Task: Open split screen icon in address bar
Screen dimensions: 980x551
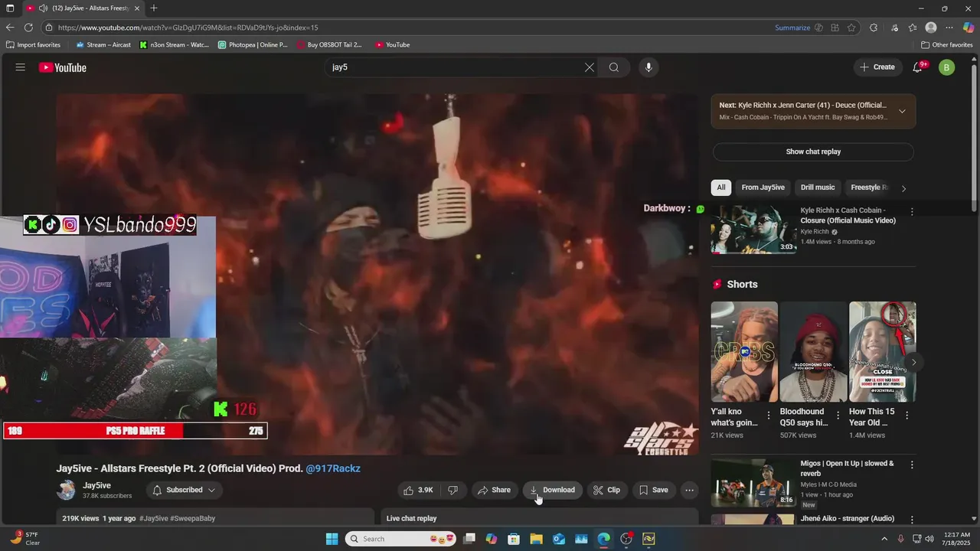Action: (835, 28)
